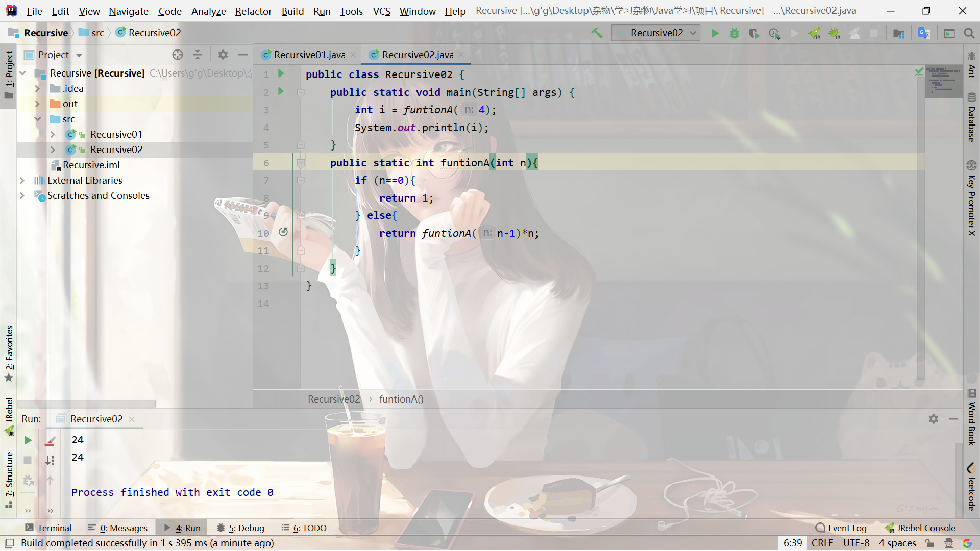
Task: Toggle the Key Promoter X panel
Action: [x=971, y=198]
